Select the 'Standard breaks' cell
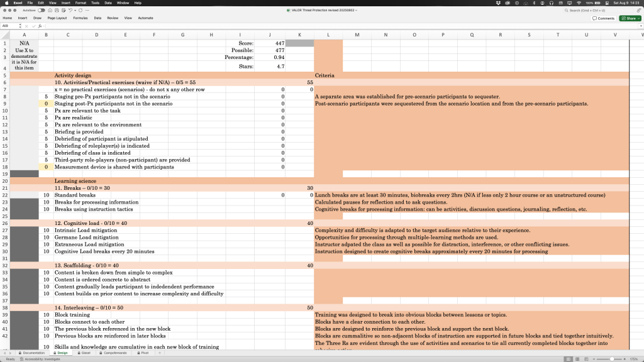Viewport: 644px width, 362px height. pos(75,195)
